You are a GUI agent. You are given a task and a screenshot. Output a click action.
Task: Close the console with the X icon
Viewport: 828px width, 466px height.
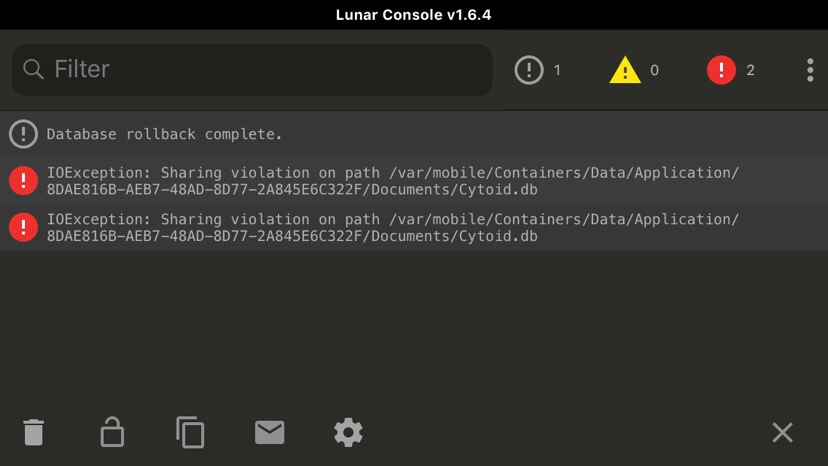782,432
